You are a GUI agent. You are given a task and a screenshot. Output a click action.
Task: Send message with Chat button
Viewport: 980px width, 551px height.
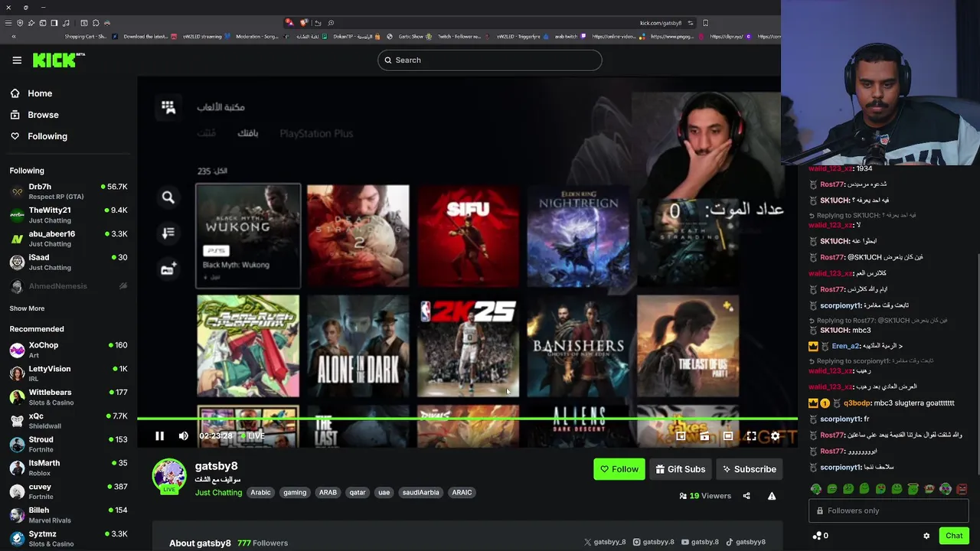(x=954, y=536)
